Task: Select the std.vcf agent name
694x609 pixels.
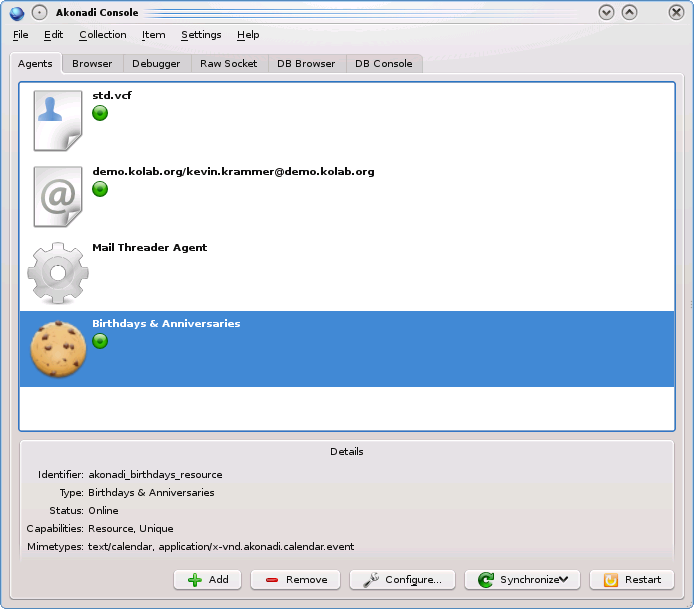Action: [112, 96]
